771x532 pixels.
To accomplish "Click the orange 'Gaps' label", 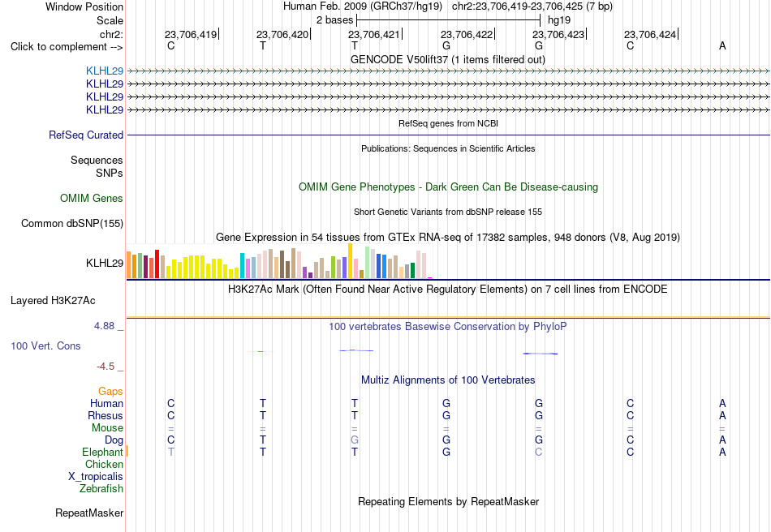I will pyautogui.click(x=110, y=392).
